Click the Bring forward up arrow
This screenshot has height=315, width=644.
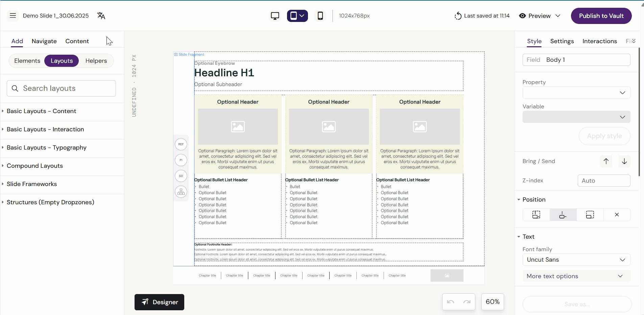point(606,161)
